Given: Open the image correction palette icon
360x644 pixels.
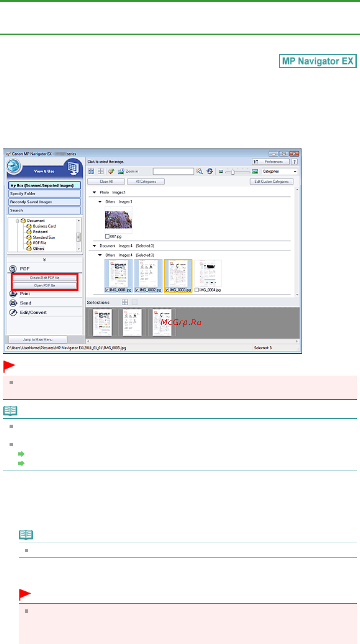Looking at the screenshot, I should click(111, 171).
